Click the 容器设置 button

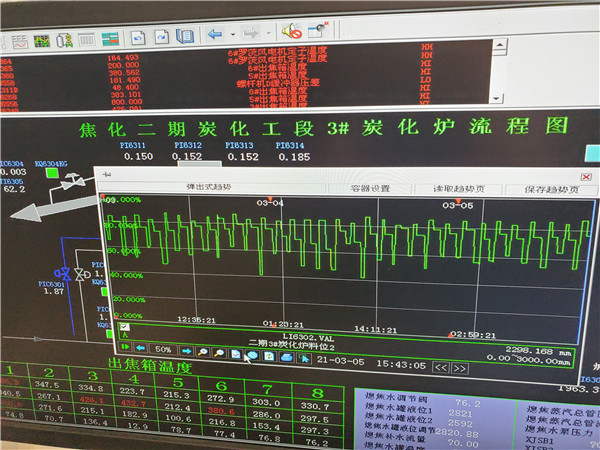click(x=370, y=188)
